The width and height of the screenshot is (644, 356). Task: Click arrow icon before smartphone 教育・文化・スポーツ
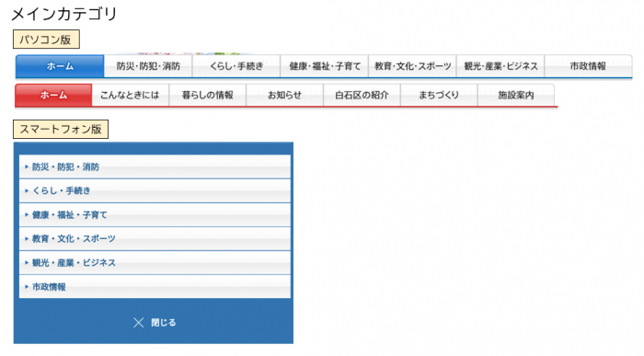coord(27,238)
